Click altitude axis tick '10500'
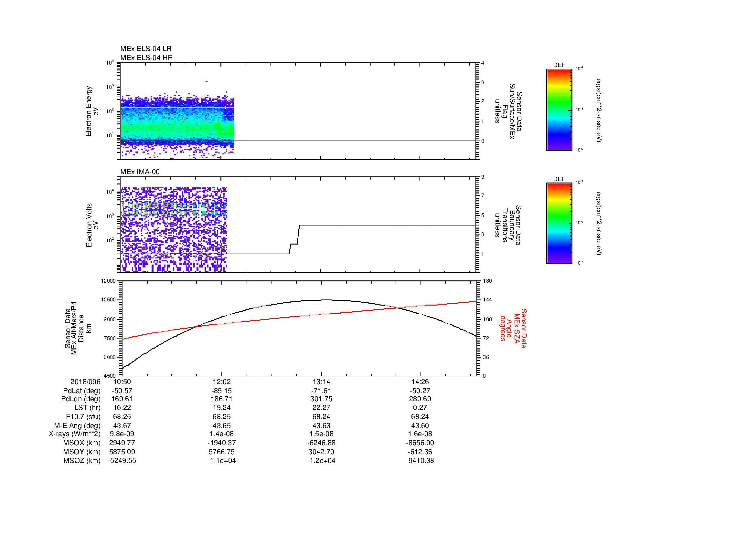This screenshot has height=534, width=756. 109,300
